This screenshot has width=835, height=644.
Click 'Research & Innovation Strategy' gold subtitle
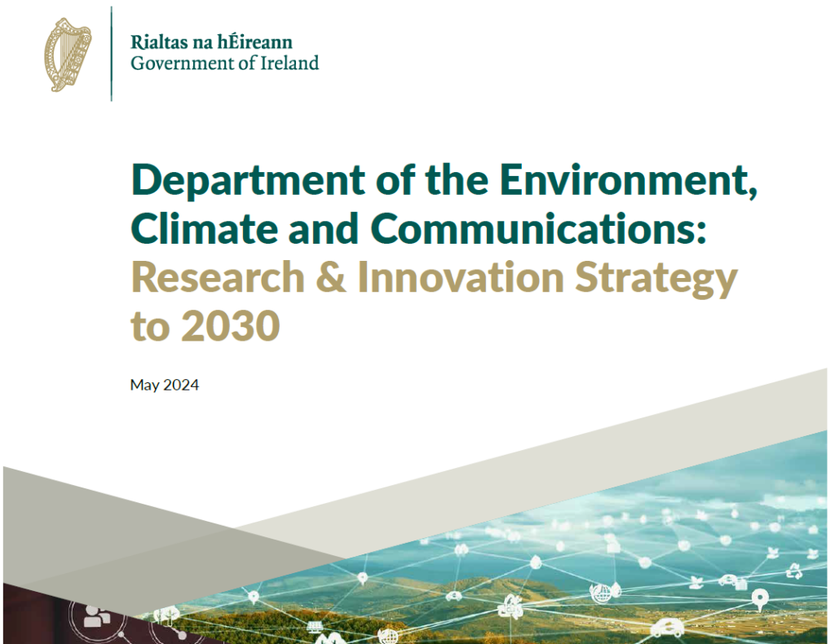coord(434,278)
